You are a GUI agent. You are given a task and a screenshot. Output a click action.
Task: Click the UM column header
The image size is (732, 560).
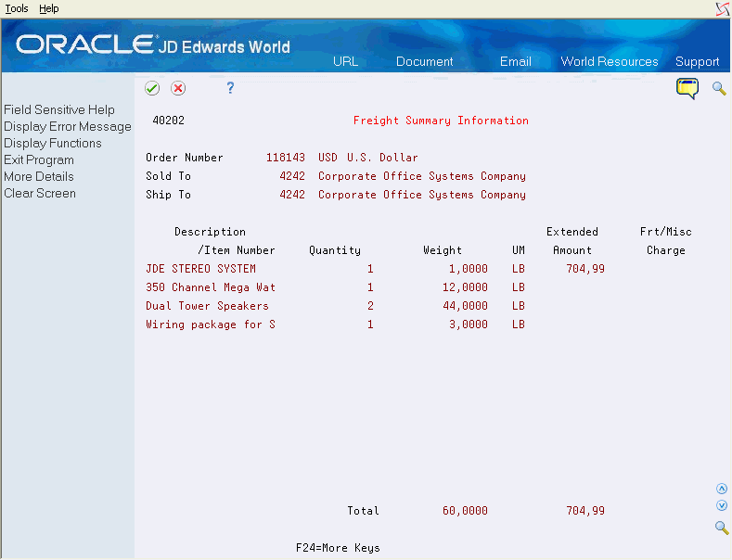519,250
